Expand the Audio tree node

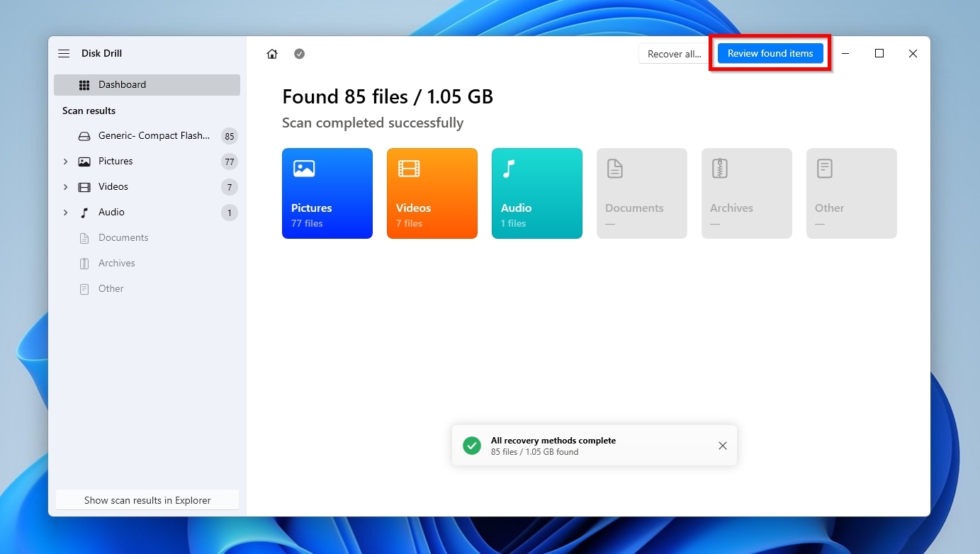pos(65,213)
